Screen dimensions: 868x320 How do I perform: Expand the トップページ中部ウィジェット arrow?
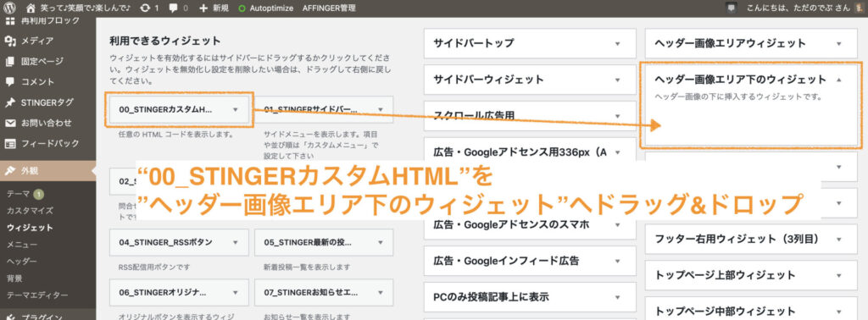coord(838,311)
